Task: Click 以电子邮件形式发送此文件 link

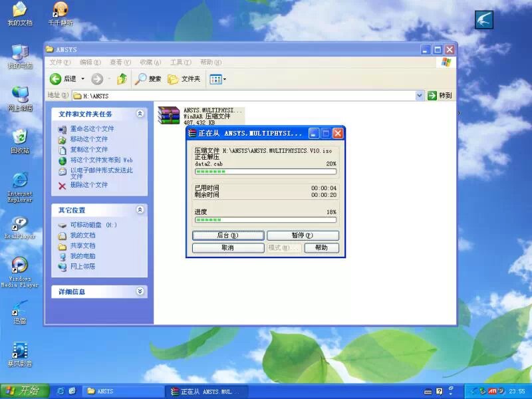Action: pos(102,173)
